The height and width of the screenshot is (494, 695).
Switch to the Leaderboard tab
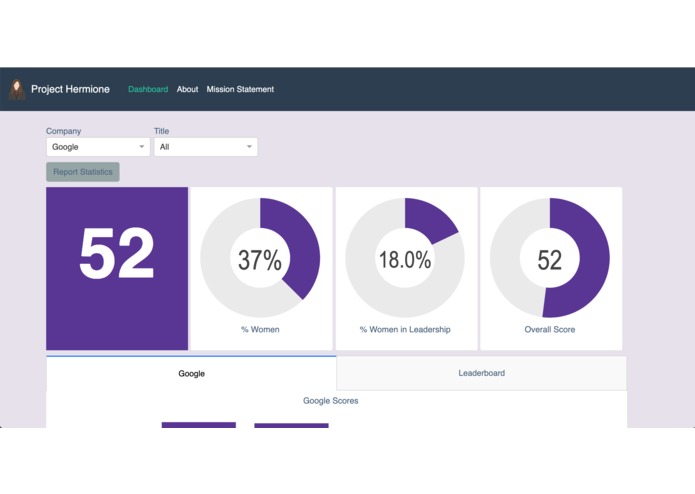[481, 373]
